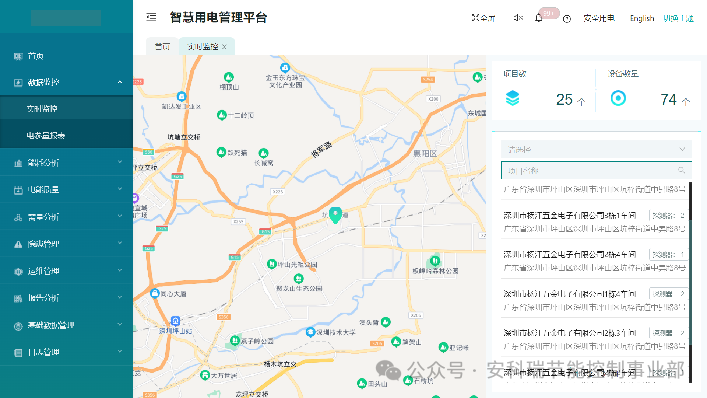Open the user name menu beside English

coord(599,18)
